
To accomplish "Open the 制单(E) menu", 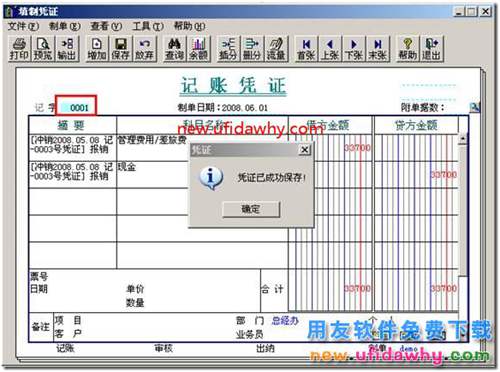I will 65,26.
